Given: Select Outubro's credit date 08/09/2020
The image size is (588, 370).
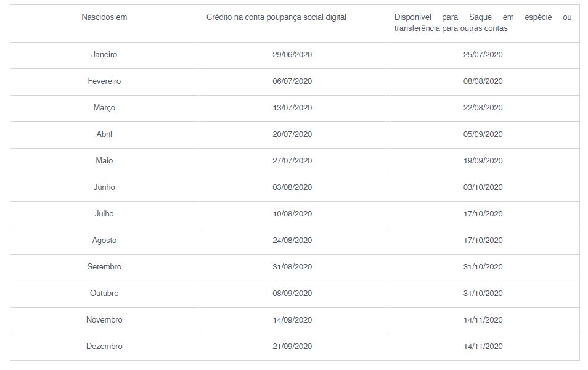Looking at the screenshot, I should coord(292,294).
